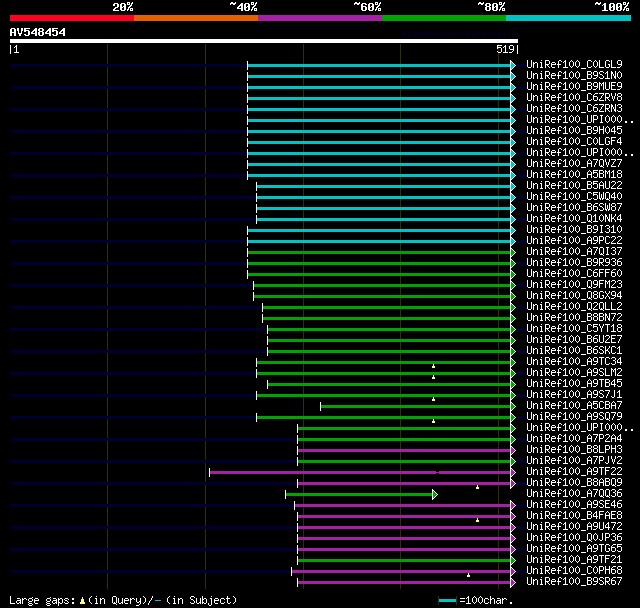Click the UniRef100_A9SE46 label

coord(574,505)
